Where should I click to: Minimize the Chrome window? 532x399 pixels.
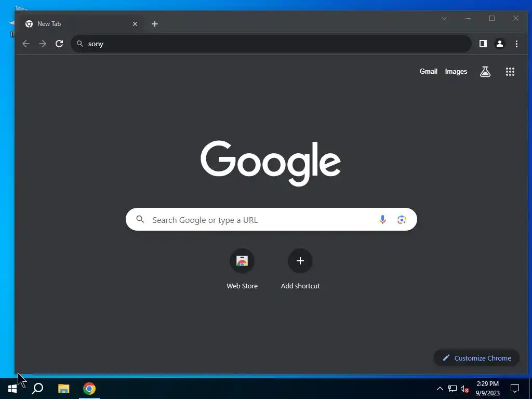click(468, 18)
